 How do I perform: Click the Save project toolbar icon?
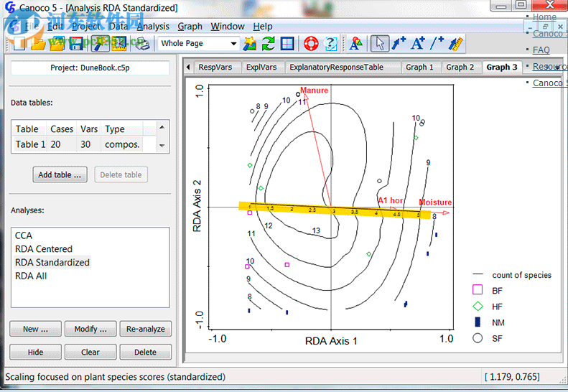pos(75,44)
